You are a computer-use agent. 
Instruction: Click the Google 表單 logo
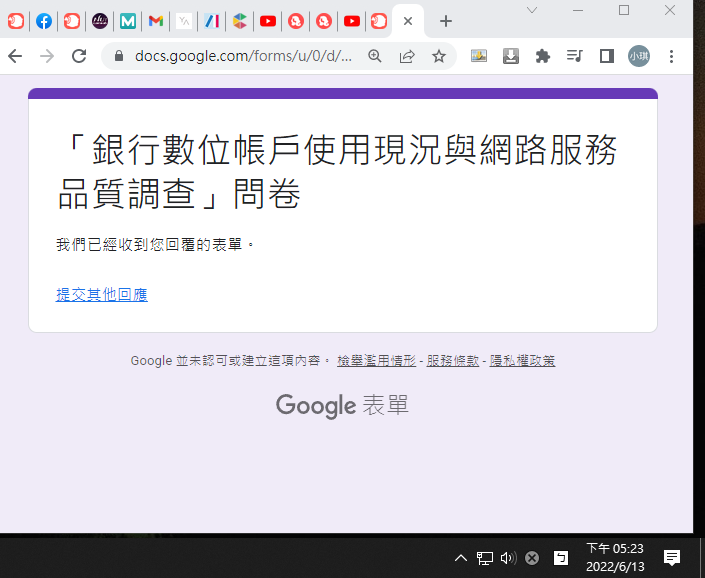coord(342,405)
